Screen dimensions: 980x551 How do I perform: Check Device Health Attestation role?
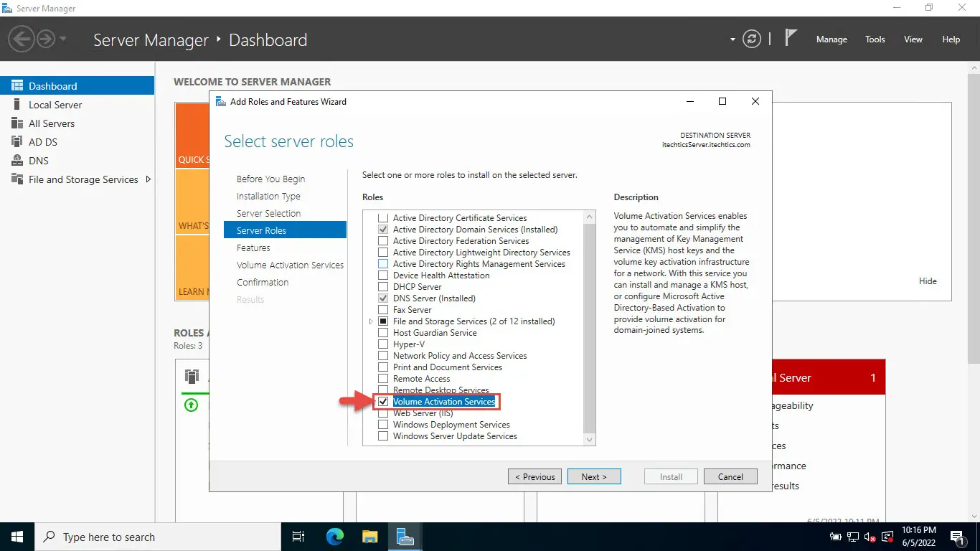tap(383, 275)
